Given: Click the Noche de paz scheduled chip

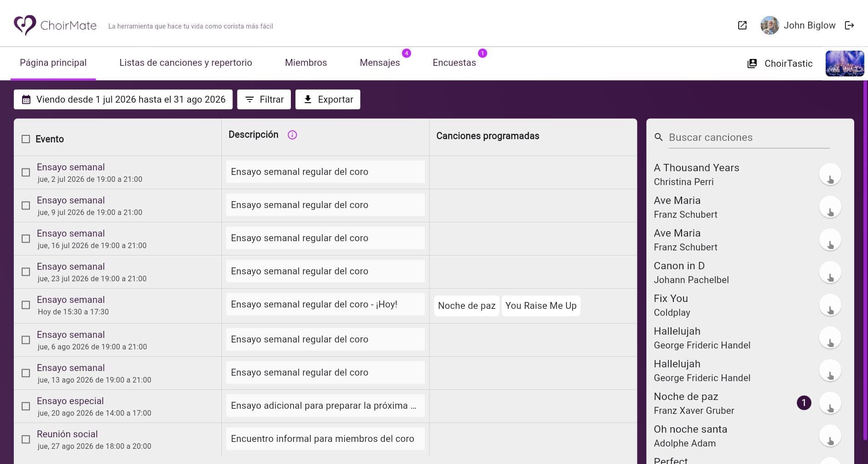Looking at the screenshot, I should tap(467, 306).
